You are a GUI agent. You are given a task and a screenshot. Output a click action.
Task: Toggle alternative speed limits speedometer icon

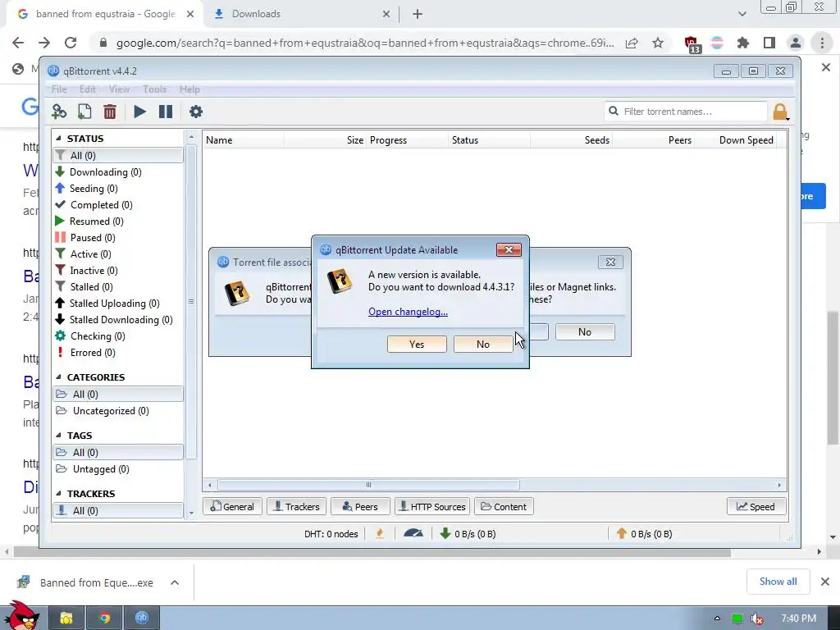tap(413, 533)
